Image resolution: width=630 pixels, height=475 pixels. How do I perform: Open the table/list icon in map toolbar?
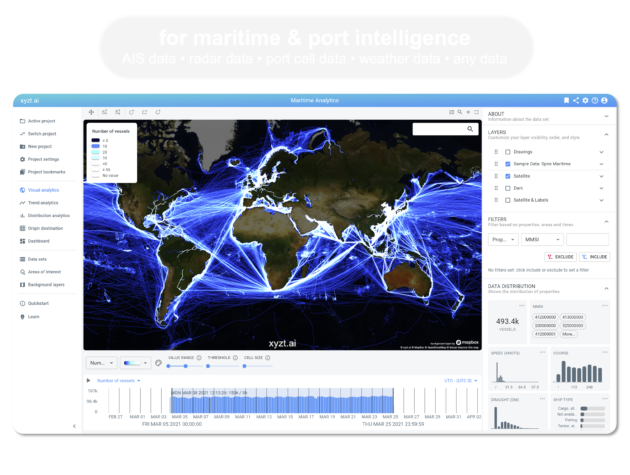[x=452, y=112]
